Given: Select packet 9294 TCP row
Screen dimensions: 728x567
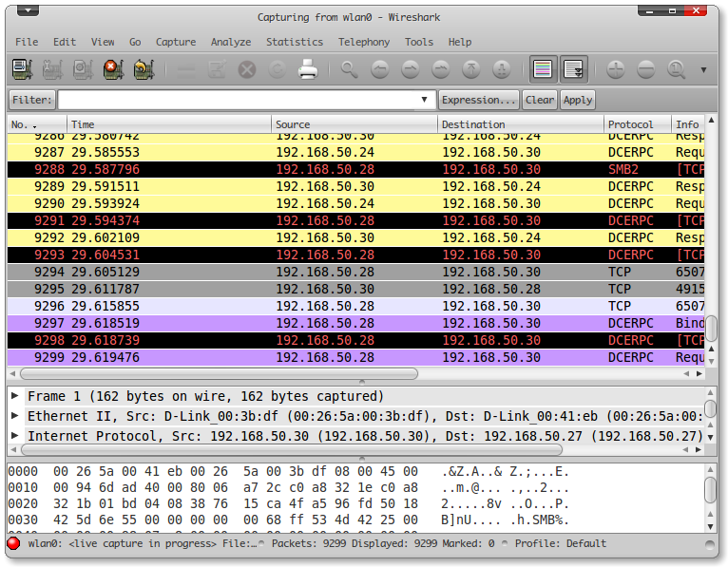Looking at the screenshot, I should coord(355,272).
